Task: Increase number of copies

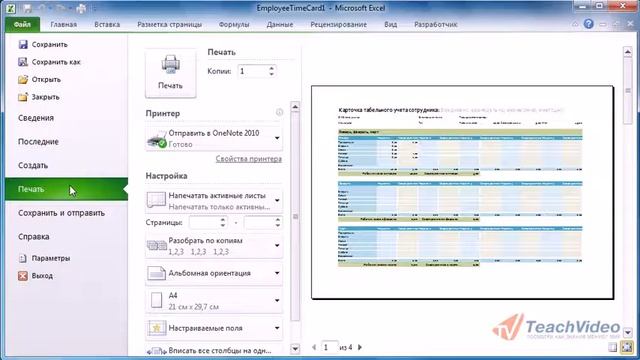Action: (271, 68)
